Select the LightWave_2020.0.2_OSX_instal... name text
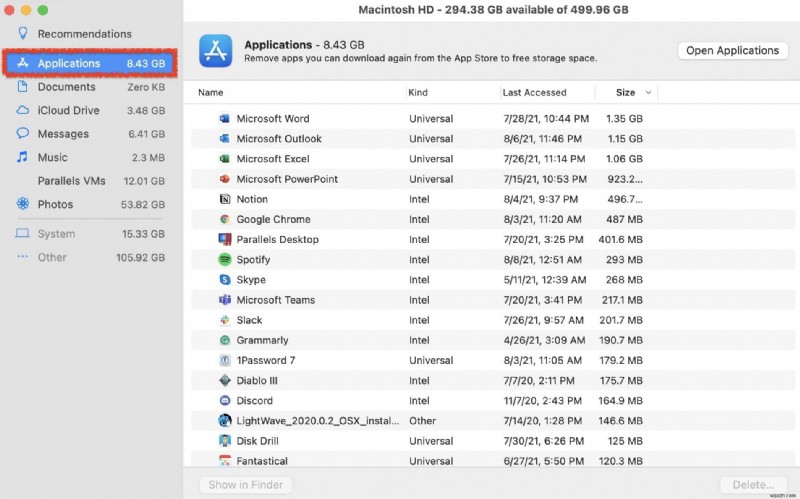 (x=318, y=421)
